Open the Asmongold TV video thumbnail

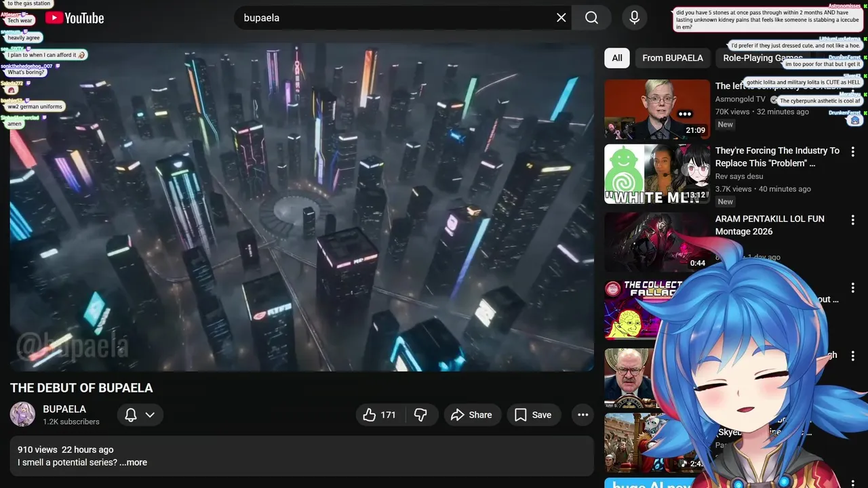657,109
